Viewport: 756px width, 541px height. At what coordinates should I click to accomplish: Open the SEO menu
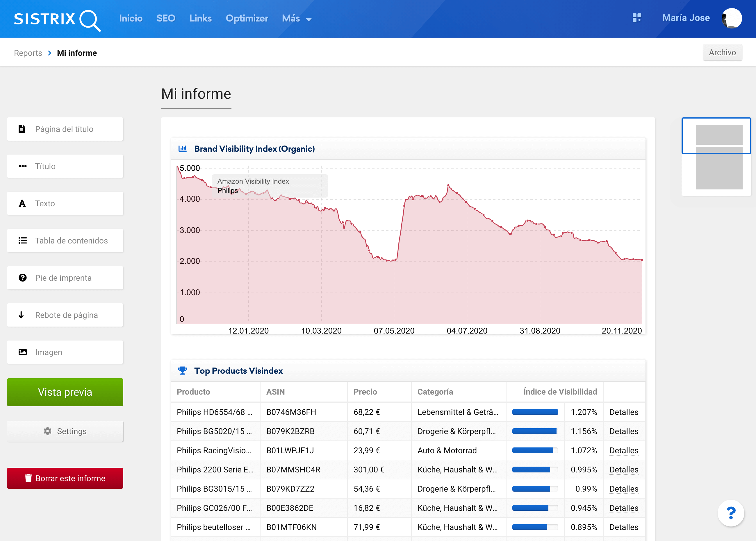(x=166, y=18)
